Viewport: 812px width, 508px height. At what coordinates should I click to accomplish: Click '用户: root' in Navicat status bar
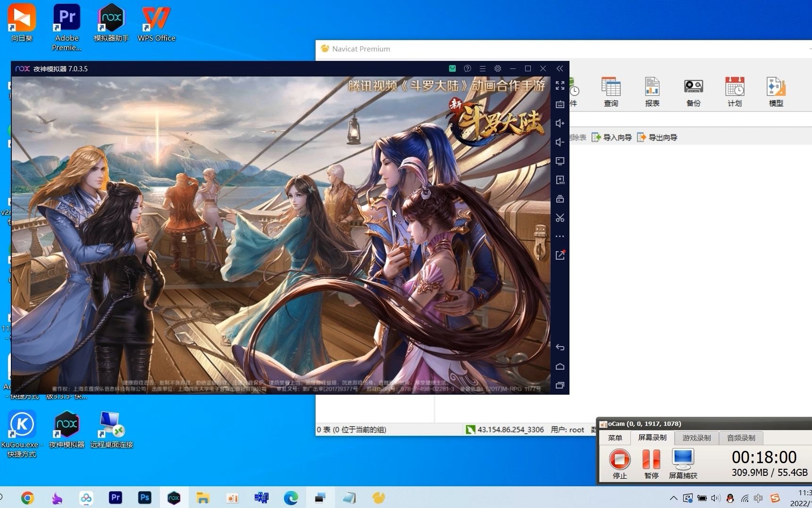point(567,430)
